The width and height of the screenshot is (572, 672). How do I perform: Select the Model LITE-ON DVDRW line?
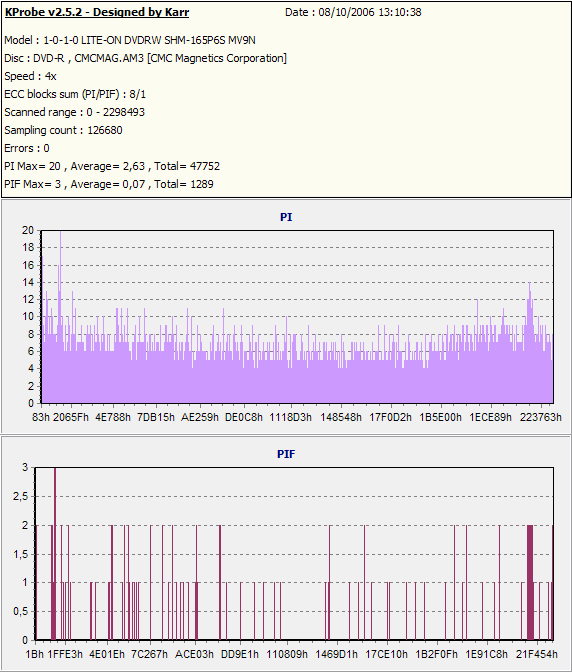click(x=130, y=40)
